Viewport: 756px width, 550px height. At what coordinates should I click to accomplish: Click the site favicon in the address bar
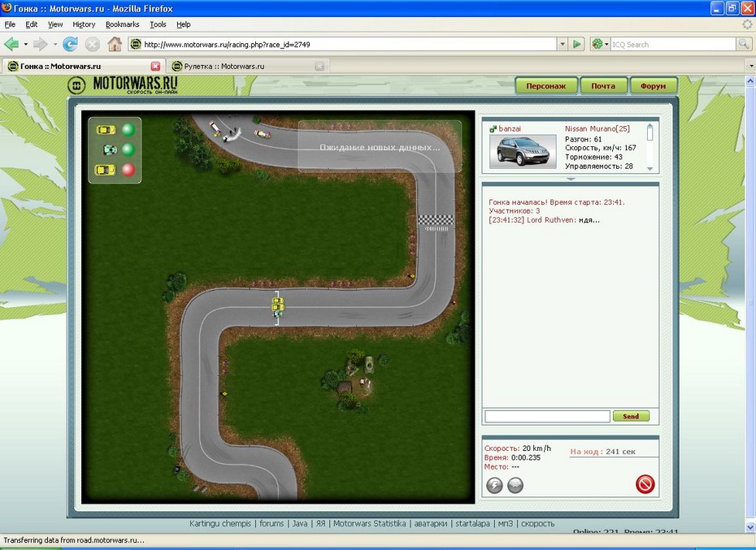pyautogui.click(x=136, y=45)
